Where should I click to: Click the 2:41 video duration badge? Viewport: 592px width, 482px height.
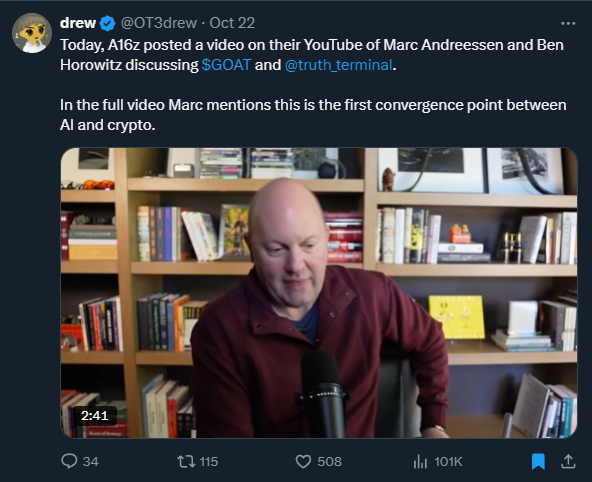(94, 416)
